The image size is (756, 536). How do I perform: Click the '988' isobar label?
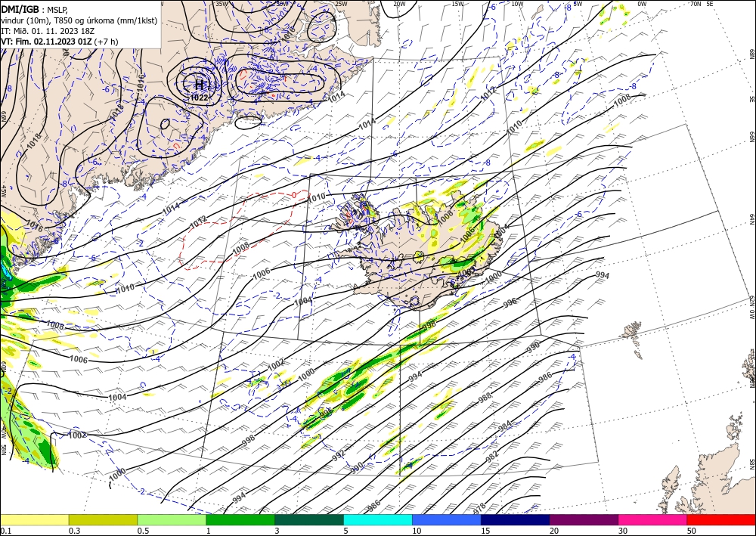click(485, 397)
